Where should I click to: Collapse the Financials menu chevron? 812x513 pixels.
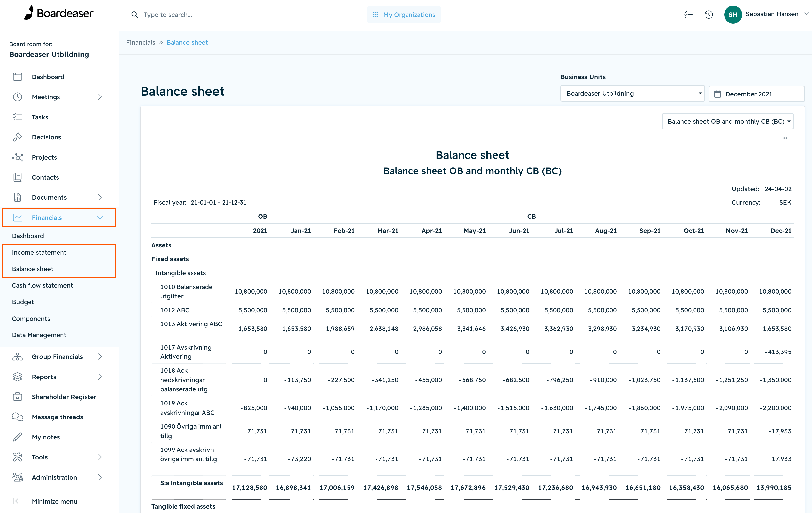click(100, 218)
